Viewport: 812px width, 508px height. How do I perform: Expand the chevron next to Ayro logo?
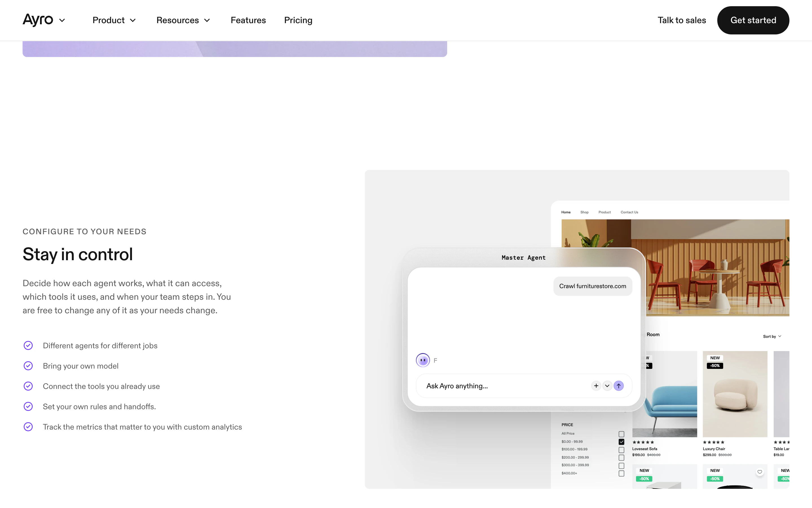coord(62,21)
